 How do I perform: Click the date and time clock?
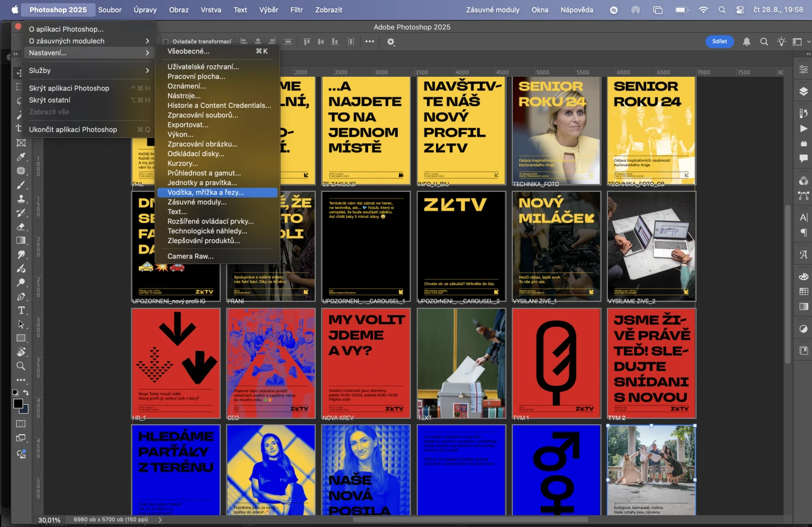point(778,10)
